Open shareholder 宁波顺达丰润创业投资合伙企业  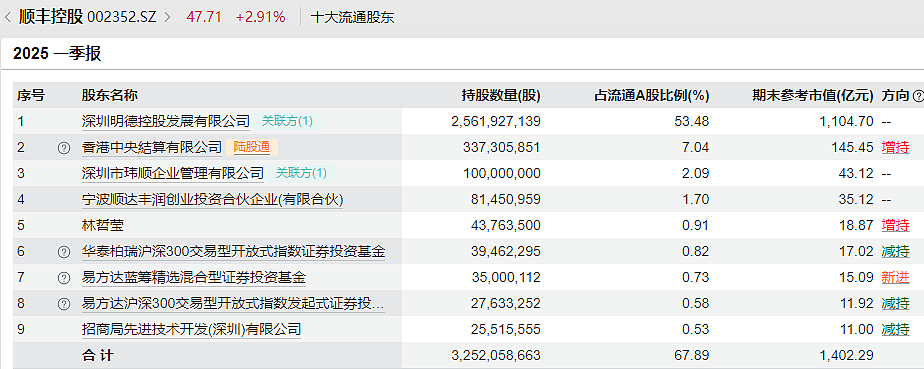pyautogui.click(x=212, y=199)
